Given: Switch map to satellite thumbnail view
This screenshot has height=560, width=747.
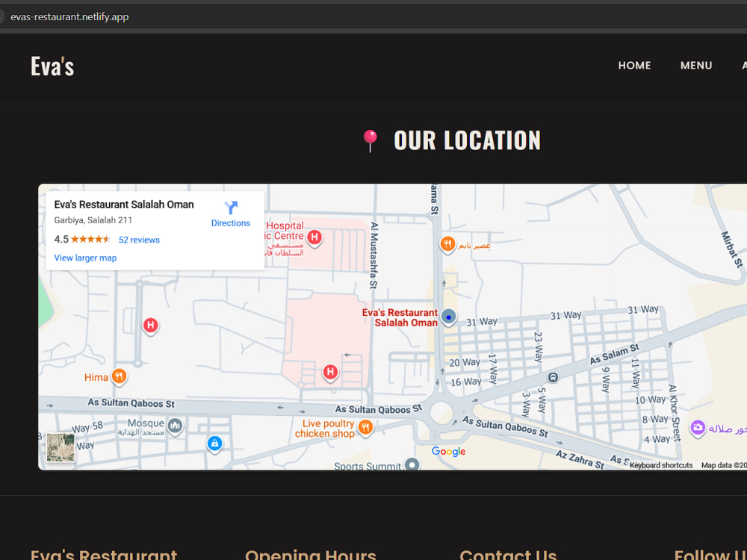Looking at the screenshot, I should pyautogui.click(x=61, y=447).
